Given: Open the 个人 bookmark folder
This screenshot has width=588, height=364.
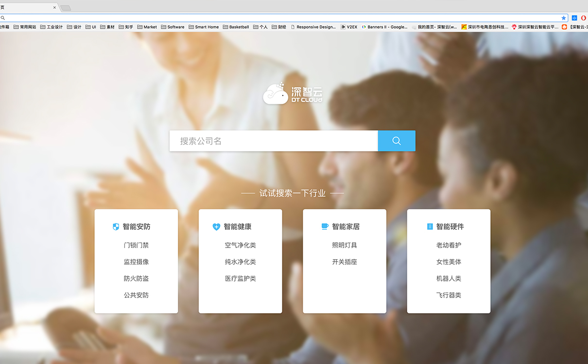Looking at the screenshot, I should [x=260, y=27].
